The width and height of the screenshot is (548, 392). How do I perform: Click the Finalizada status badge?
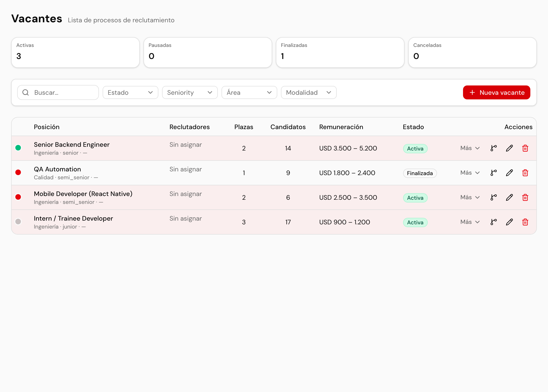(x=420, y=173)
